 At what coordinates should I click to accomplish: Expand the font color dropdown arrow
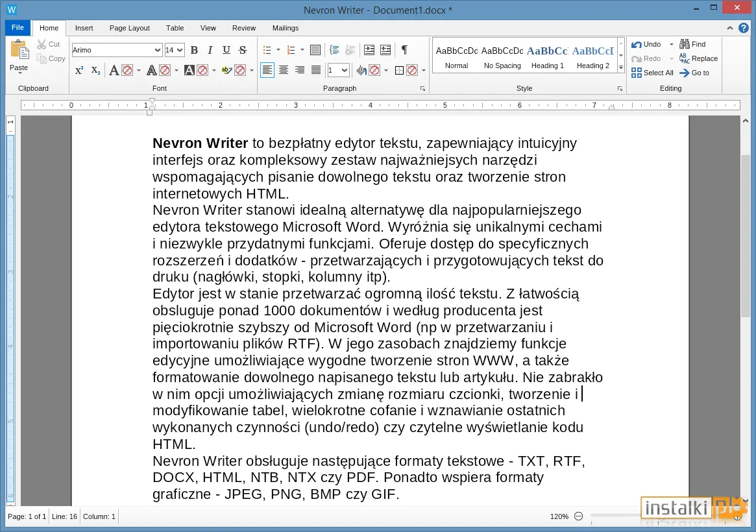pyautogui.click(x=139, y=71)
